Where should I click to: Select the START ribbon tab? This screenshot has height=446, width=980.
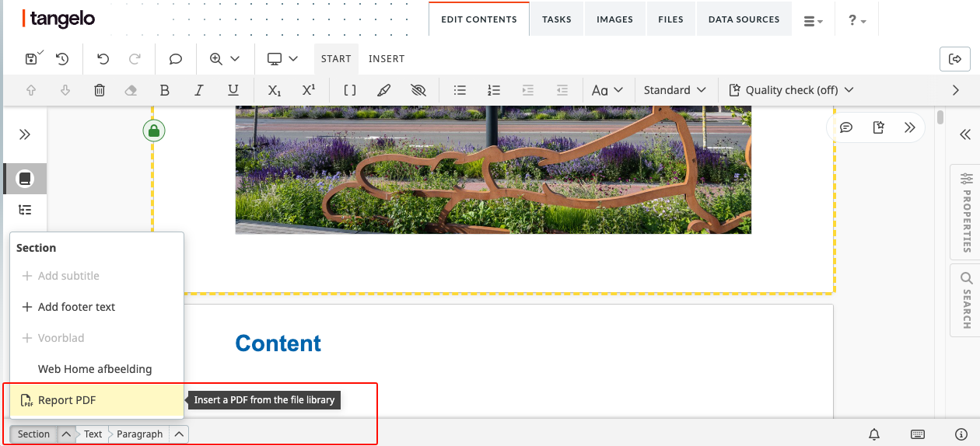336,59
